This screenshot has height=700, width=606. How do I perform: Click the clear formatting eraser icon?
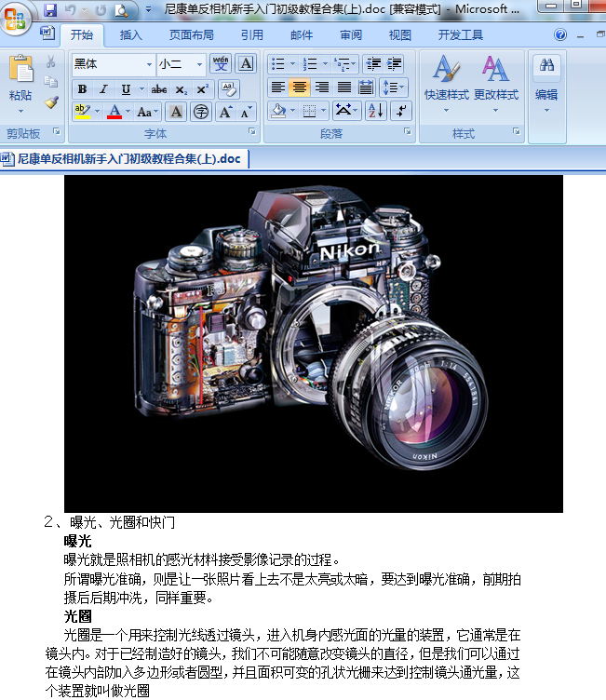[229, 88]
